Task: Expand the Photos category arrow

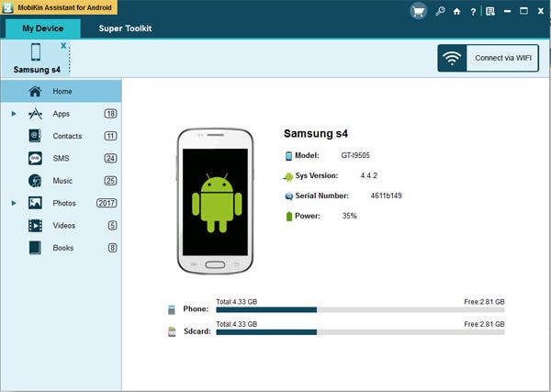Action: pyautogui.click(x=14, y=203)
